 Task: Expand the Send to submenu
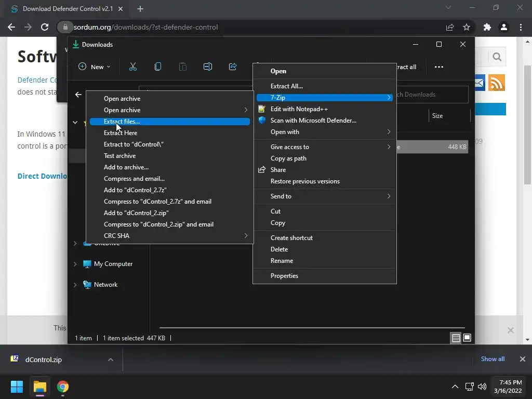pyautogui.click(x=325, y=196)
